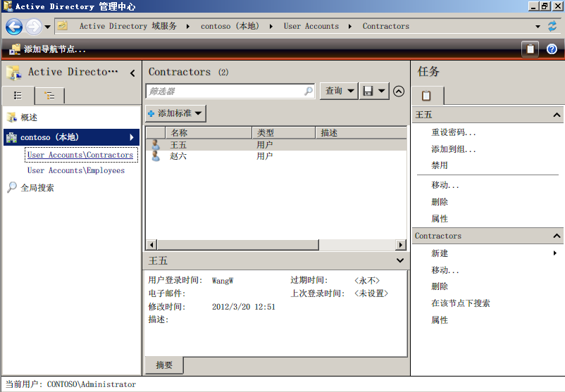The height and width of the screenshot is (392, 565).
Task: Click the 2012/3/20 12:51 modified time value
Action: pyautogui.click(x=244, y=307)
